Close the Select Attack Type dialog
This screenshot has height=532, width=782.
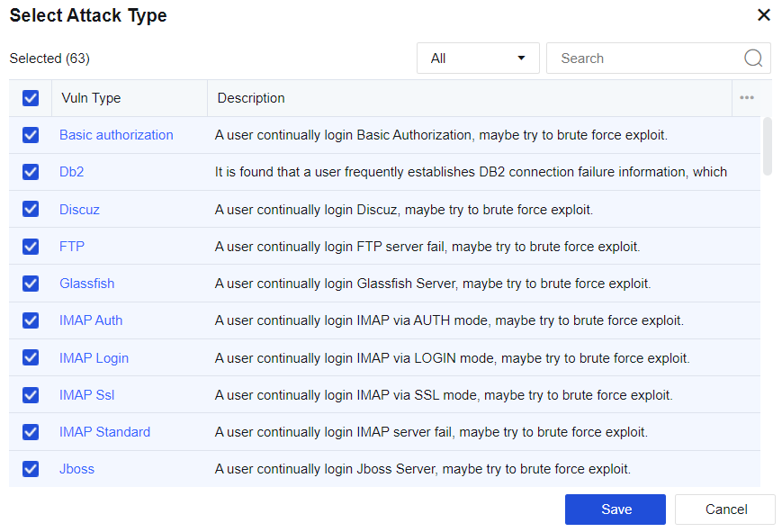click(763, 15)
